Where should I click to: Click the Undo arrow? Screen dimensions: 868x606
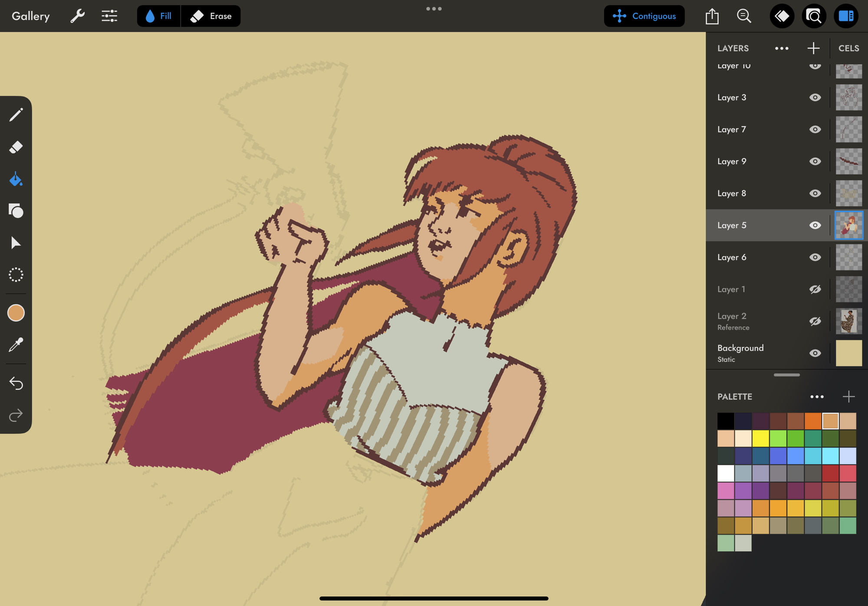coord(16,383)
